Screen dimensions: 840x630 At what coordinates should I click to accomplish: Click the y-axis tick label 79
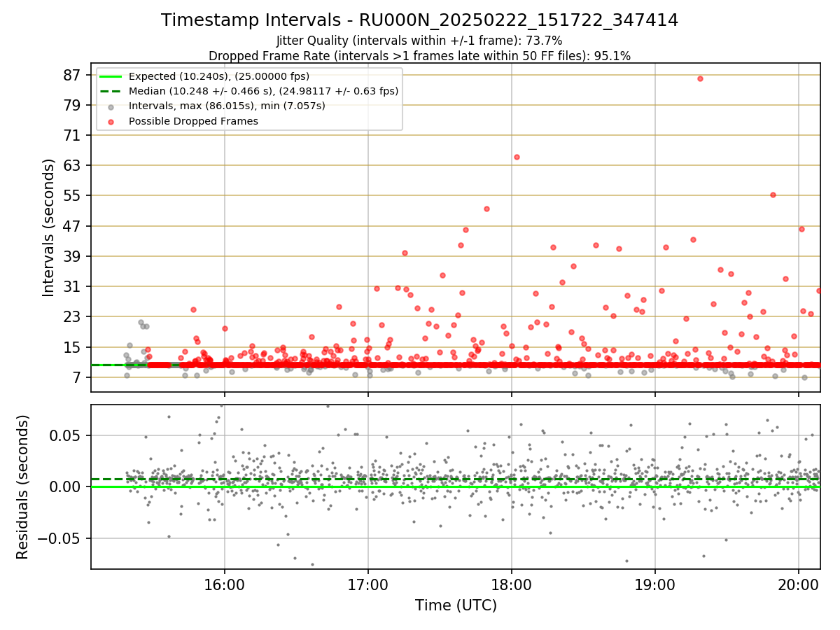pyautogui.click(x=72, y=105)
